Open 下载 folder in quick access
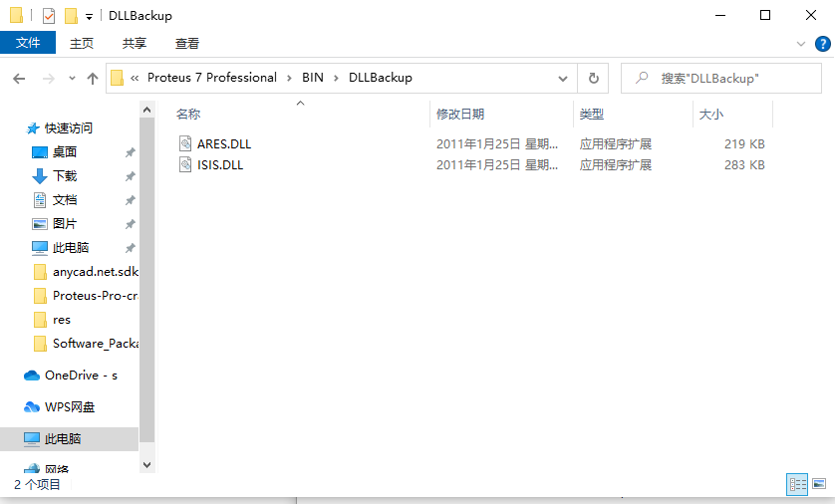Screen dimensions: 835x504 [65, 176]
